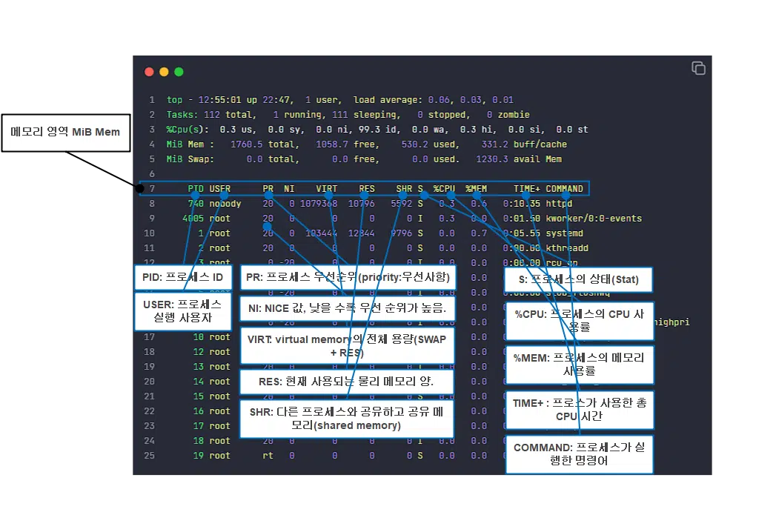Click the "MiB Mem :" label on line 4

(x=190, y=144)
